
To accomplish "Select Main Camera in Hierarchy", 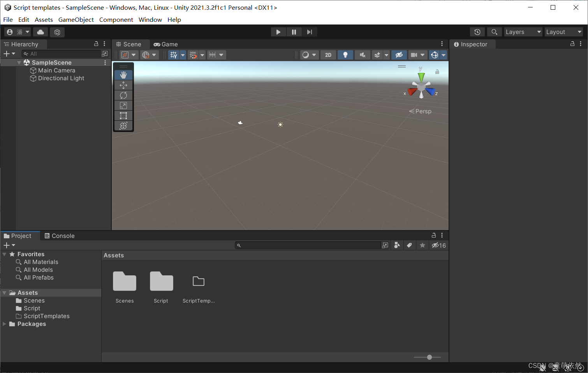I will (56, 70).
